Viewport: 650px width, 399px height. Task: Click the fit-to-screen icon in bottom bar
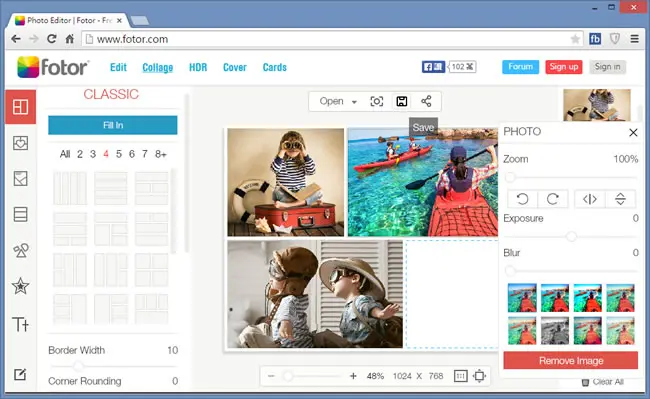click(480, 376)
